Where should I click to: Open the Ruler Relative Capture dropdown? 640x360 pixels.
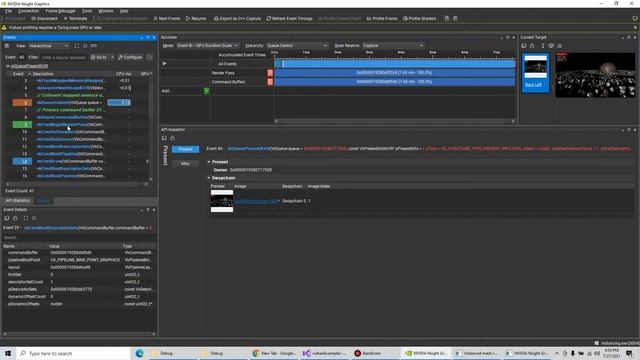(393, 46)
